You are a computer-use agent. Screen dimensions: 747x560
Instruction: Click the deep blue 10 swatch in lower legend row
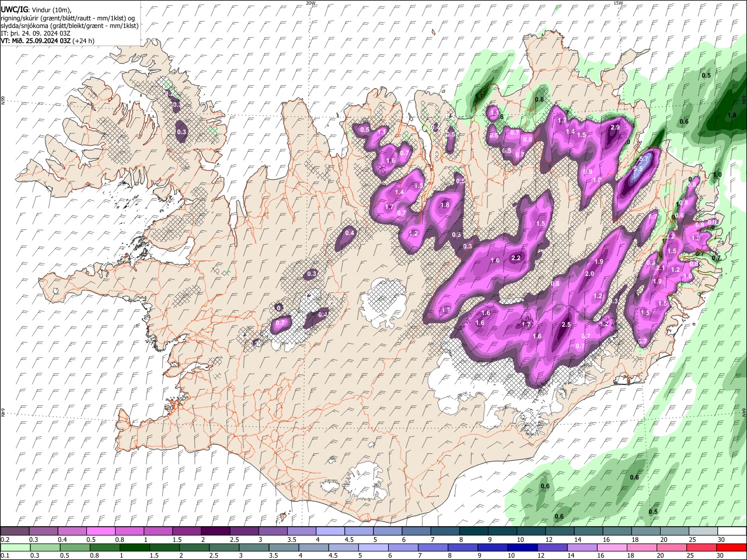tap(522, 548)
